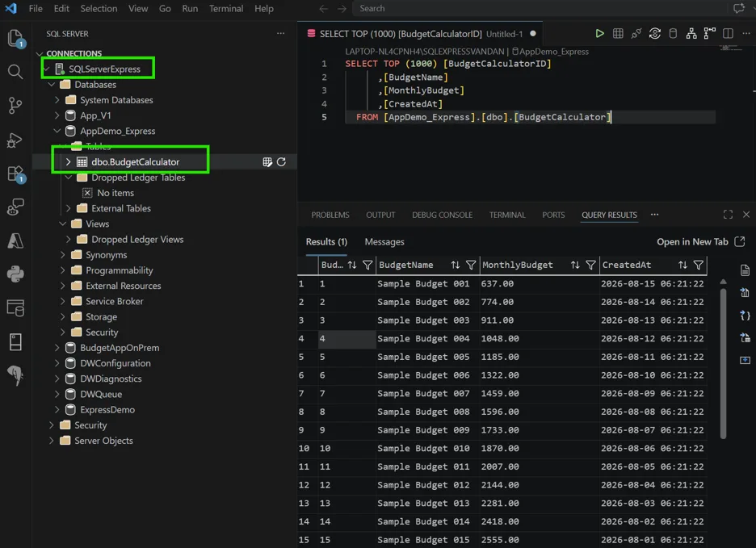Image resolution: width=756 pixels, height=548 pixels.
Task: Expand the Programmability folder
Action: click(63, 270)
